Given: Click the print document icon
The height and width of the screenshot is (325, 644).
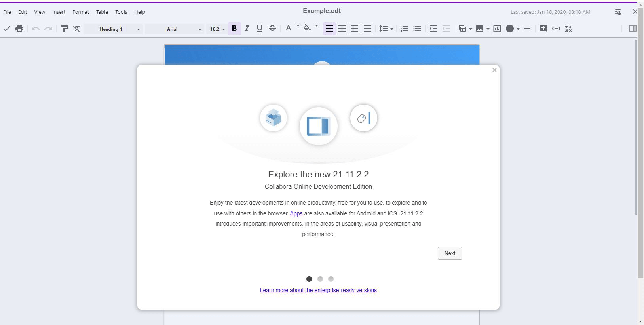Looking at the screenshot, I should click(19, 29).
